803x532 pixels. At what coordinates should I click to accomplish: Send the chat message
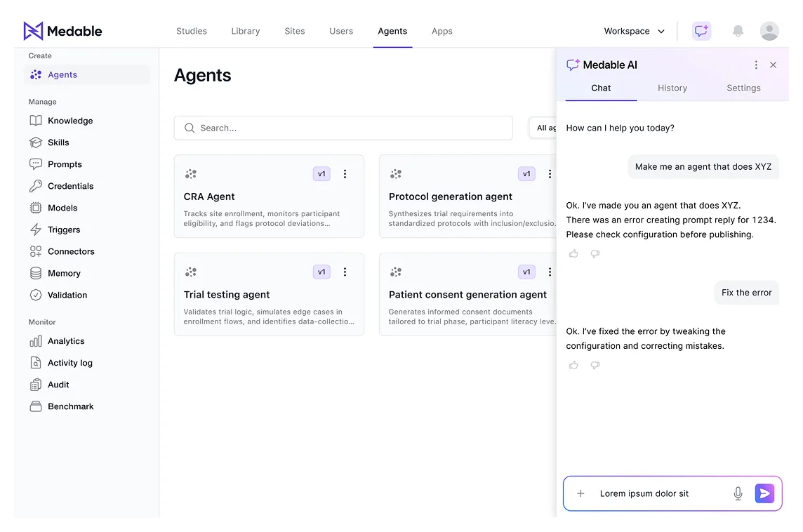(x=764, y=493)
